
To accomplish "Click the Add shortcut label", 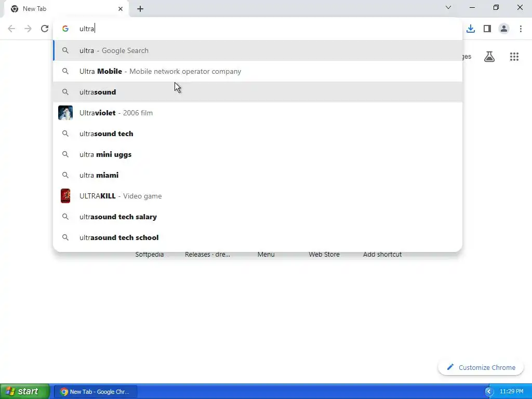I will tap(382, 255).
